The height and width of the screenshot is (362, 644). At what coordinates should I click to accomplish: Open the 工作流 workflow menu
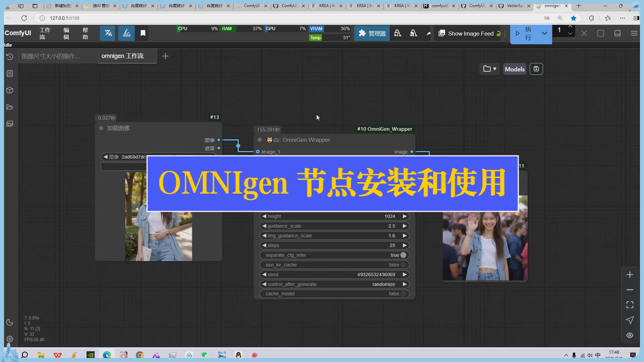point(45,33)
